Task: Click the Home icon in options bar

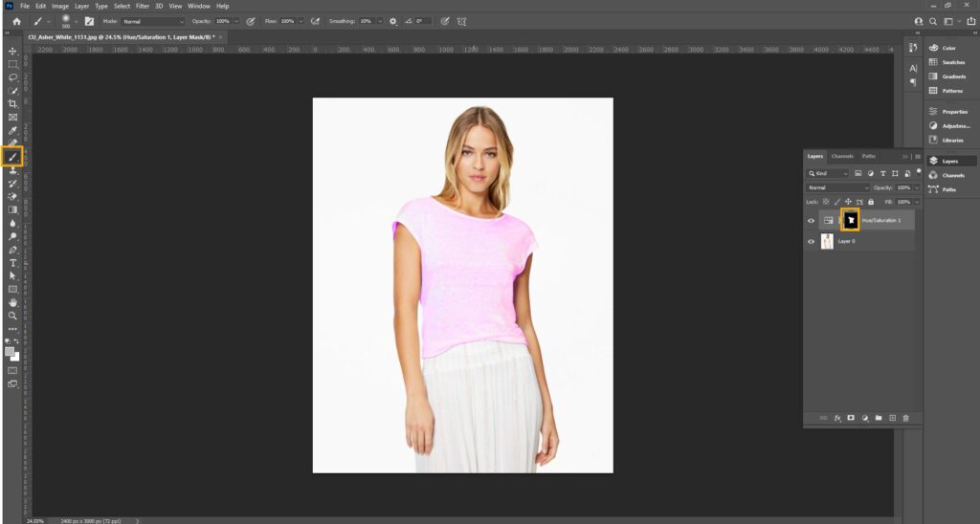Action: 16,21
